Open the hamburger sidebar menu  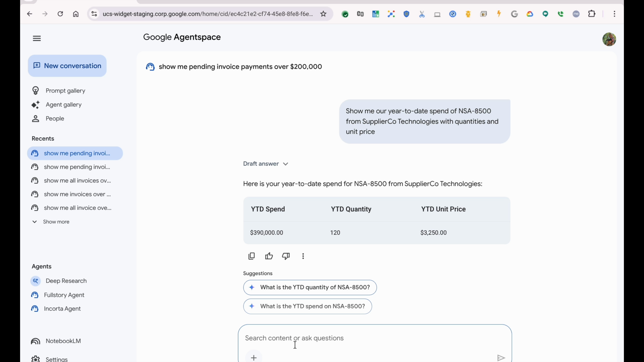(37, 39)
